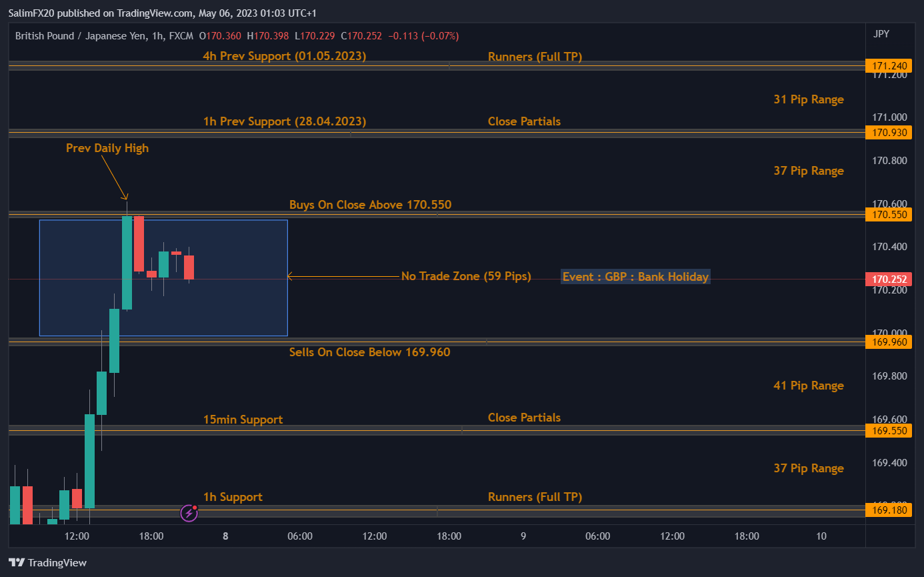Select the 169.180 price axis label
This screenshot has width=924, height=577.
[x=887, y=511]
